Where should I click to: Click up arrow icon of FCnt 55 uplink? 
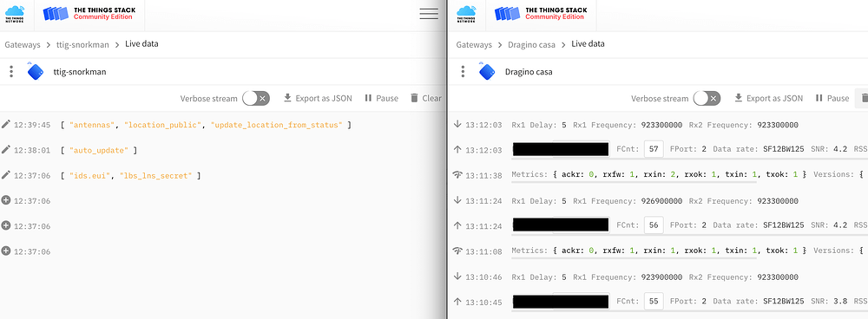click(x=457, y=302)
